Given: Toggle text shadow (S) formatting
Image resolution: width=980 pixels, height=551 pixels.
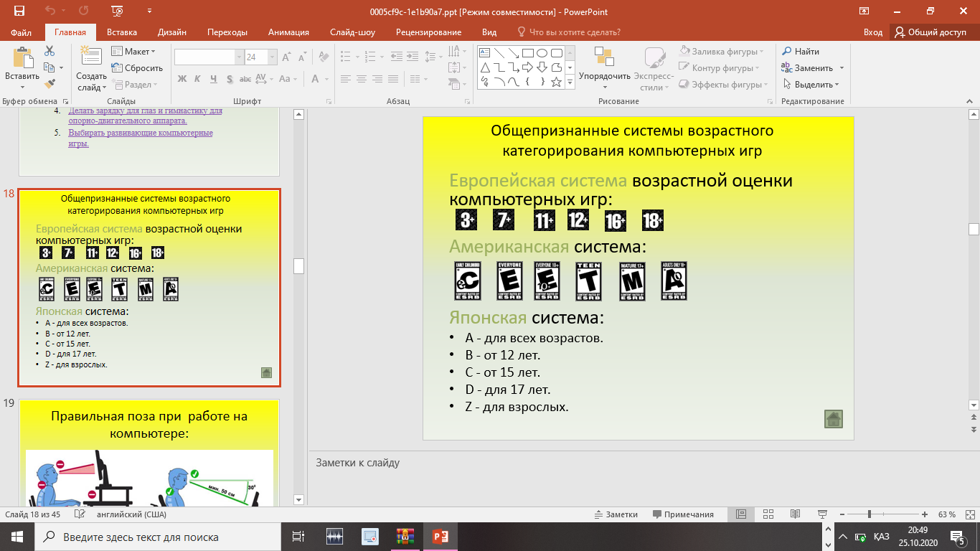Looking at the screenshot, I should (230, 79).
